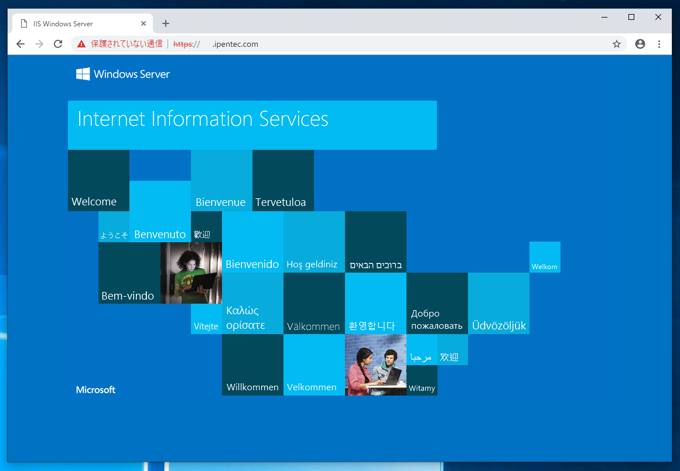The width and height of the screenshot is (680, 471).
Task: Open the Chrome three-dot menu
Action: pyautogui.click(x=659, y=44)
